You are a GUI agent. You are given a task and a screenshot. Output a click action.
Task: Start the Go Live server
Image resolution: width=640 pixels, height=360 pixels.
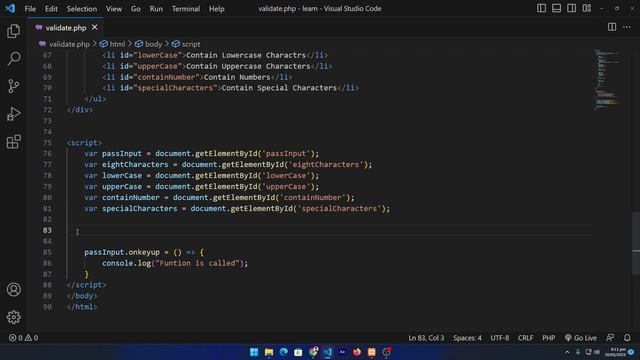(581, 338)
